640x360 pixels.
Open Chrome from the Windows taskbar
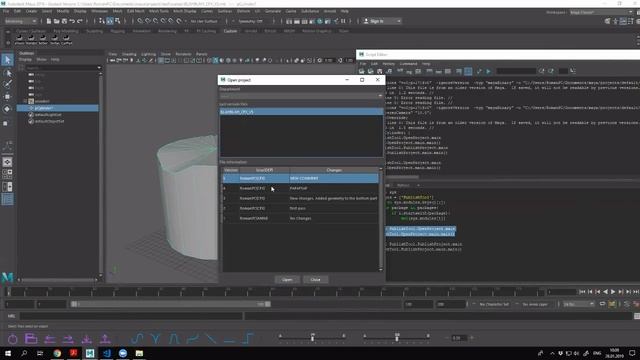point(57,353)
